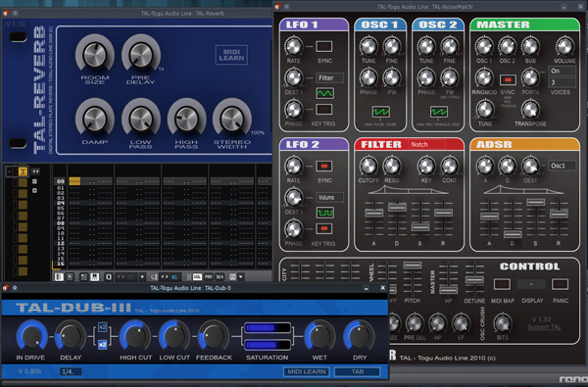Toggle the upper x2 button in TAL-Dub-3

pyautogui.click(x=102, y=327)
